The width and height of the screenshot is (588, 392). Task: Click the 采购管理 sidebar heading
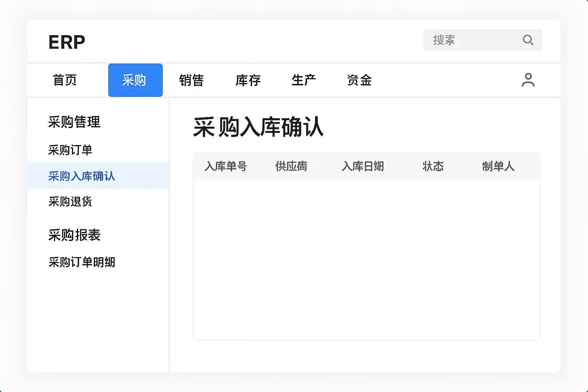pyautogui.click(x=74, y=122)
